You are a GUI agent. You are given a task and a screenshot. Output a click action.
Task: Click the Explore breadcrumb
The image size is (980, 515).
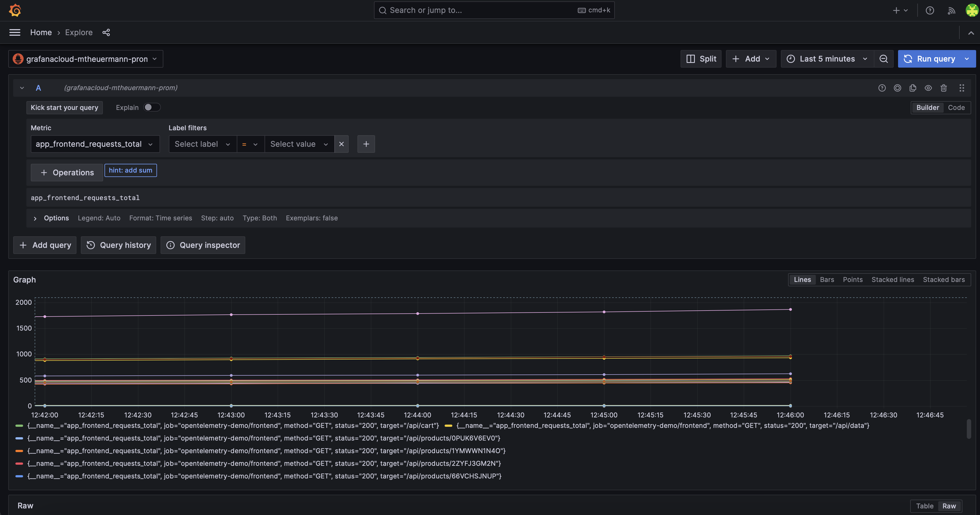(x=79, y=32)
